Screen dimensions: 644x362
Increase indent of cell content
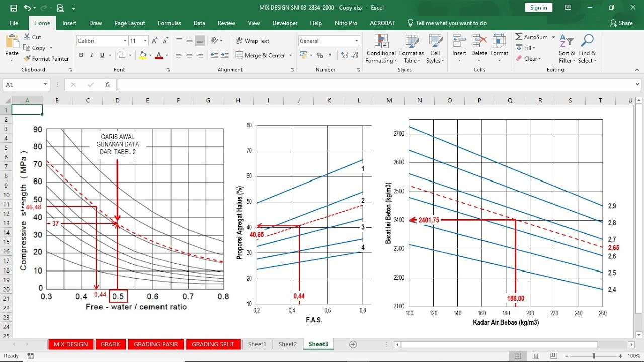[225, 55]
